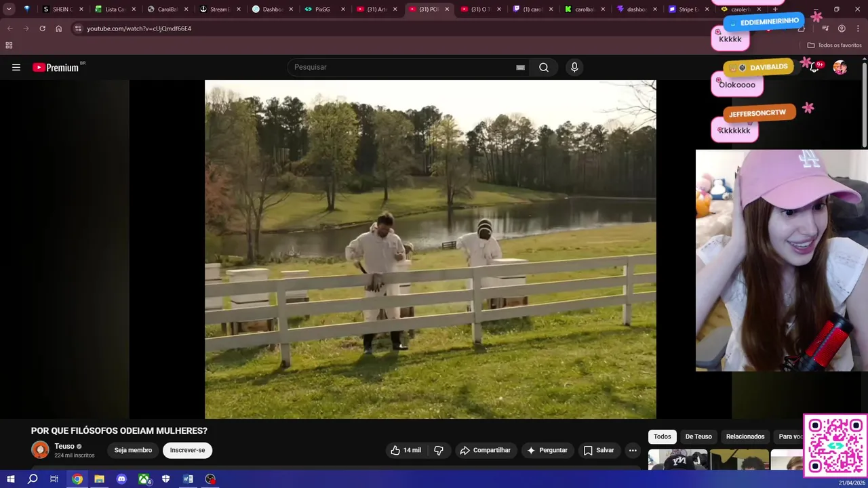Image resolution: width=868 pixels, height=488 pixels.
Task: Open Chrome apps grid in bookmarks bar
Action: click(9, 45)
